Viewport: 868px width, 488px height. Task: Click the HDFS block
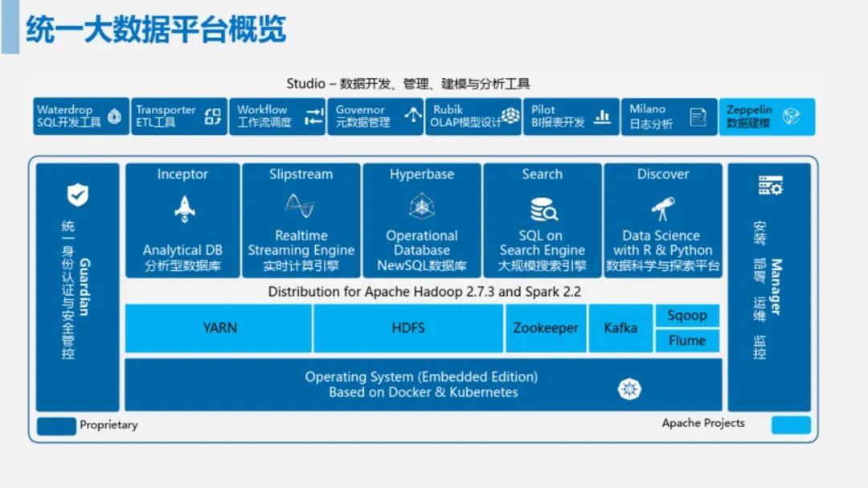[x=408, y=328]
